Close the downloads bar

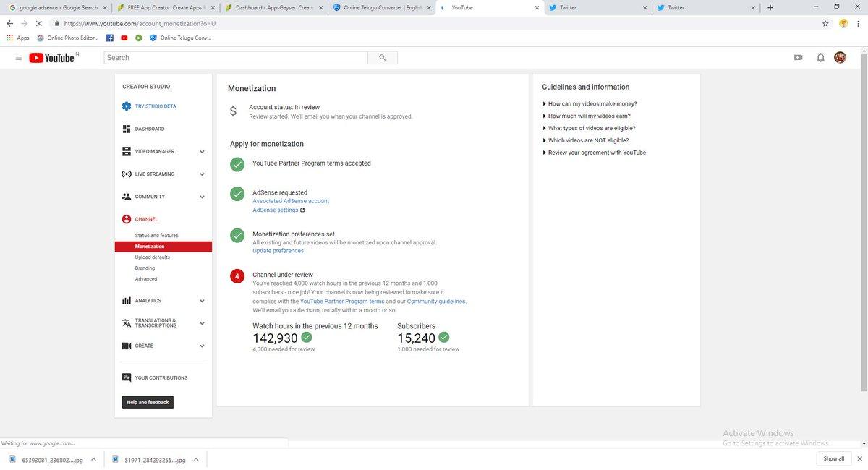(860, 458)
